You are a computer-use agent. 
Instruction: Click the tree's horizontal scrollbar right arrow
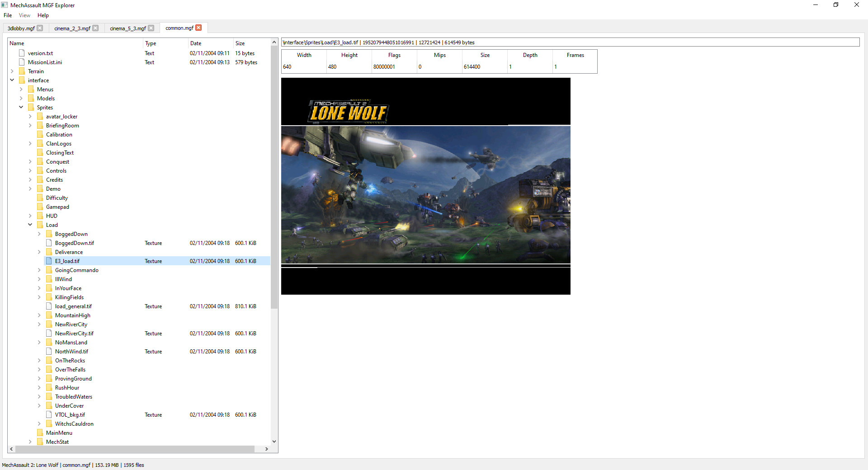point(267,449)
